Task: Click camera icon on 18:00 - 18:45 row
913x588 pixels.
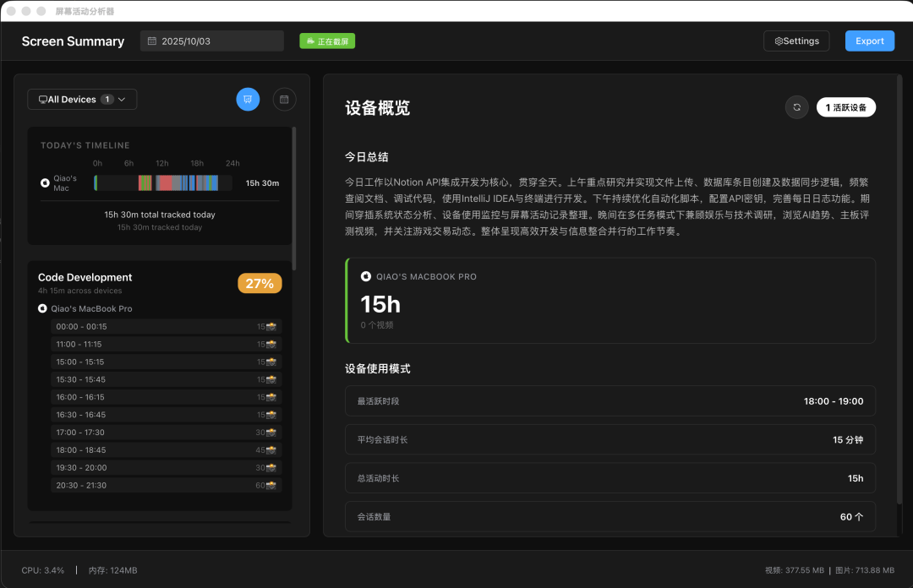Action: coord(271,450)
